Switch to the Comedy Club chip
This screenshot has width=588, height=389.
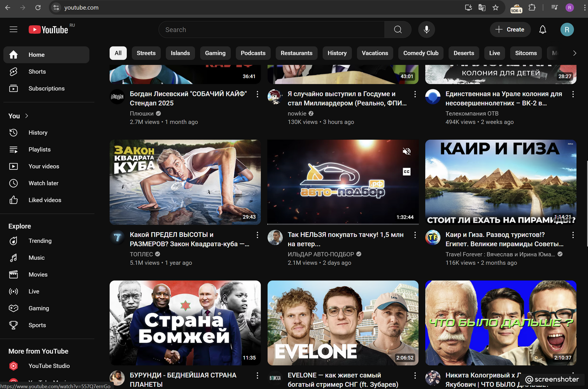[421, 53]
